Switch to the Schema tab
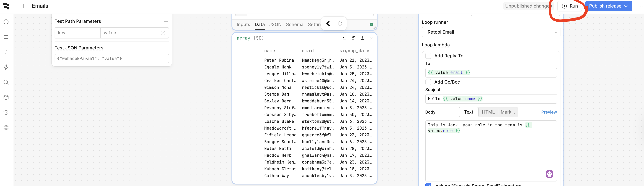This screenshot has height=186, width=644. tap(295, 24)
